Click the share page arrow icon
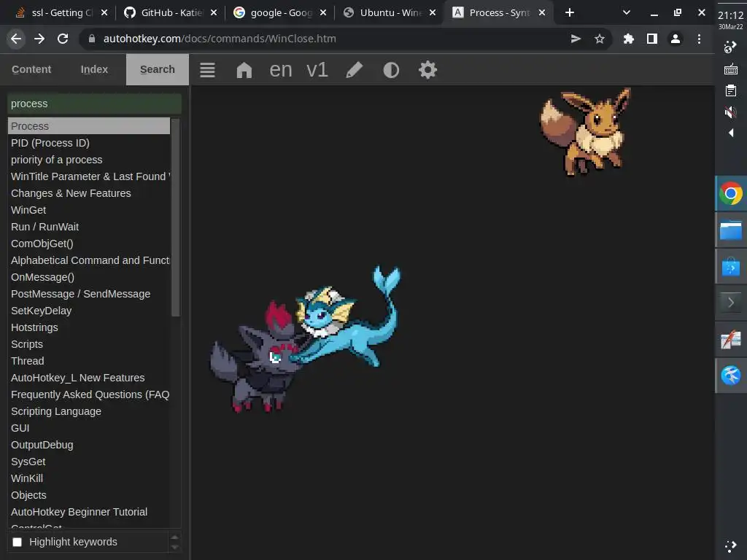Screen dimensions: 747x560 coord(576,39)
